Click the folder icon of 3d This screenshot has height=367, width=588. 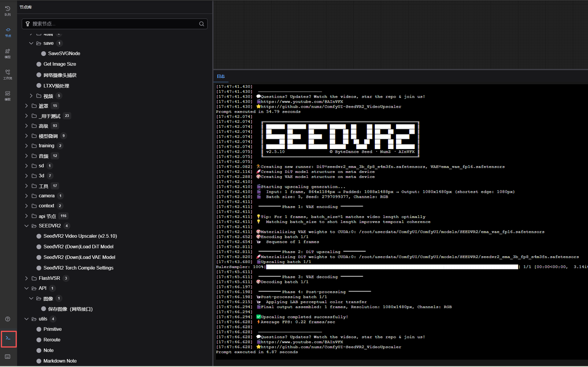coord(34,176)
